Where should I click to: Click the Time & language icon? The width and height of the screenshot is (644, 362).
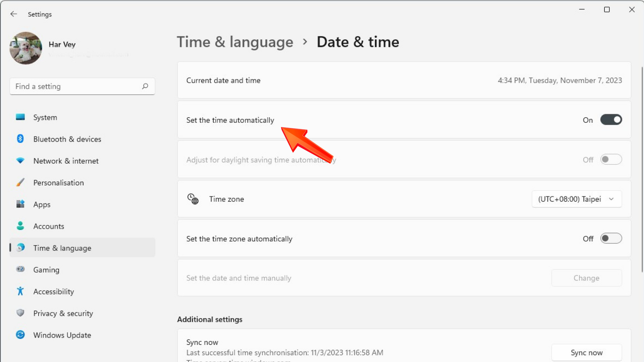(20, 248)
